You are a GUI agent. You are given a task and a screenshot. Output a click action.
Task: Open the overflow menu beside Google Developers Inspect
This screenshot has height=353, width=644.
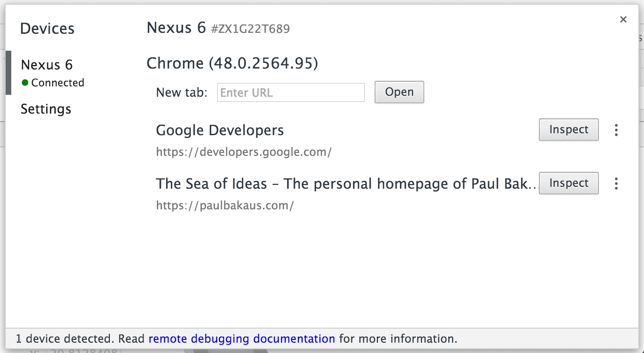click(616, 130)
